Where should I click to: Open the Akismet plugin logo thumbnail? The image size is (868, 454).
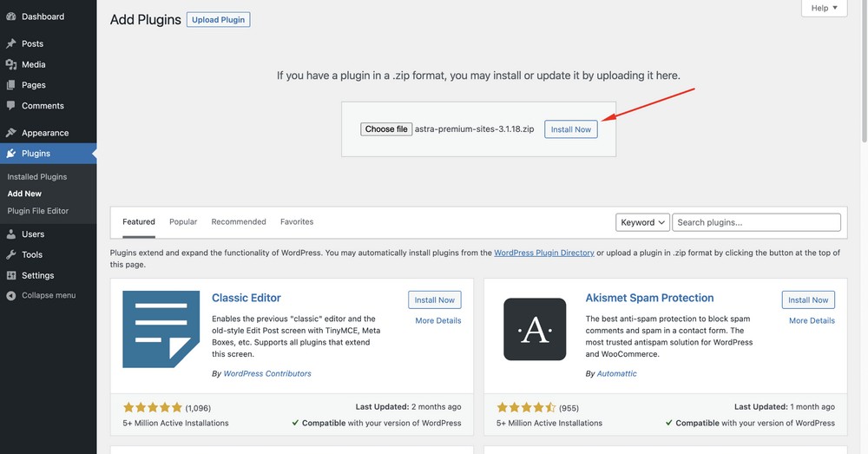pos(535,329)
